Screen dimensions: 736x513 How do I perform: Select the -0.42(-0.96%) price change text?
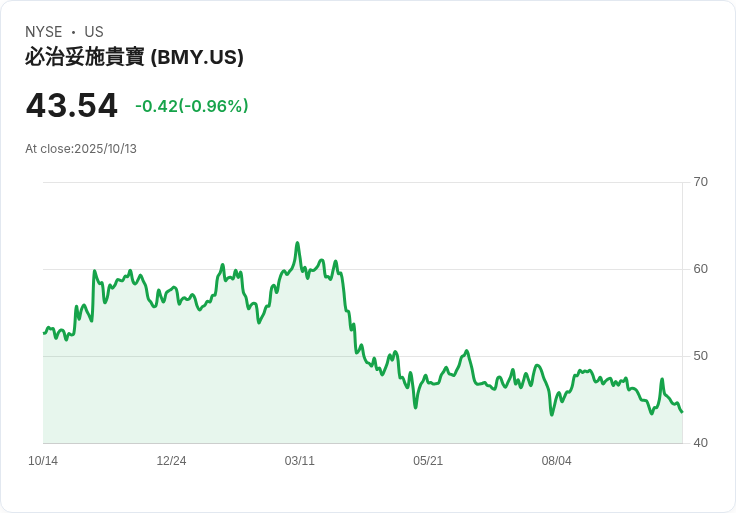point(192,106)
